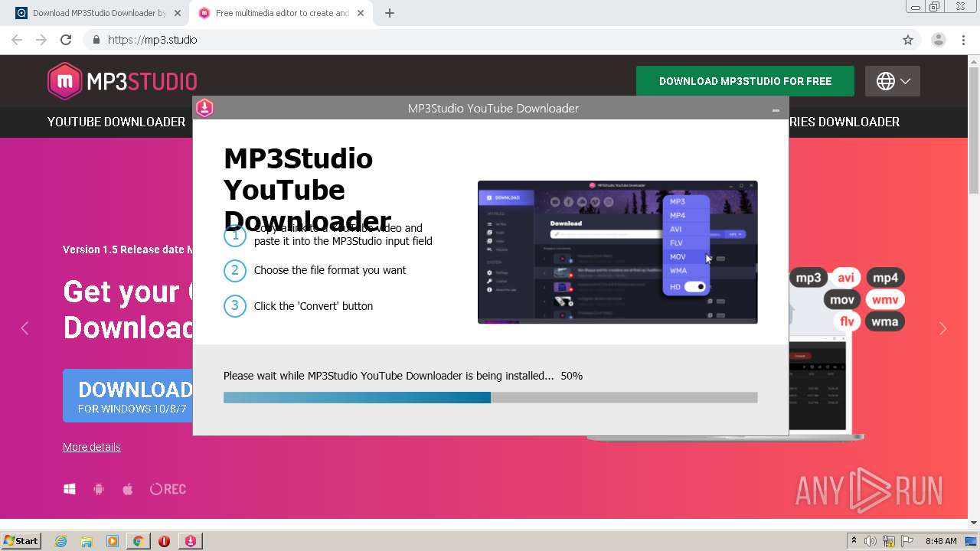This screenshot has width=980, height=551.
Task: Click the site lock icon in address bar
Action: [96, 40]
